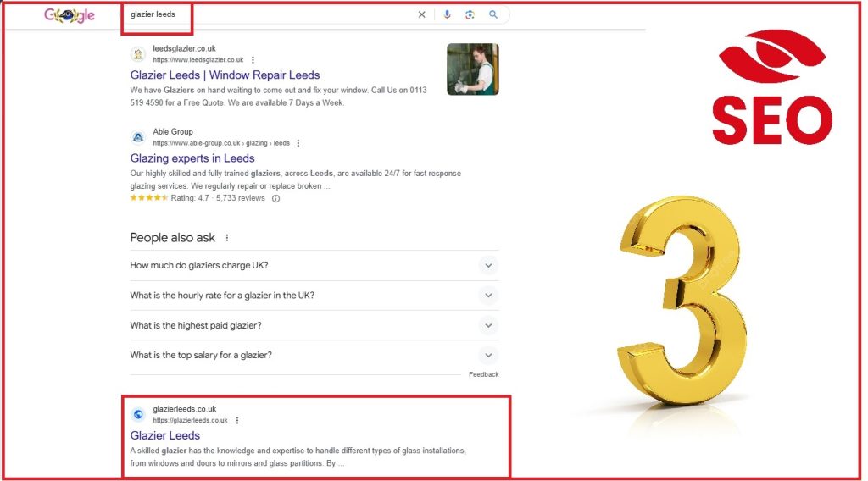Expand 'What is the highest paid glazier?'
Screen dimensions: 868x481
pos(314,325)
